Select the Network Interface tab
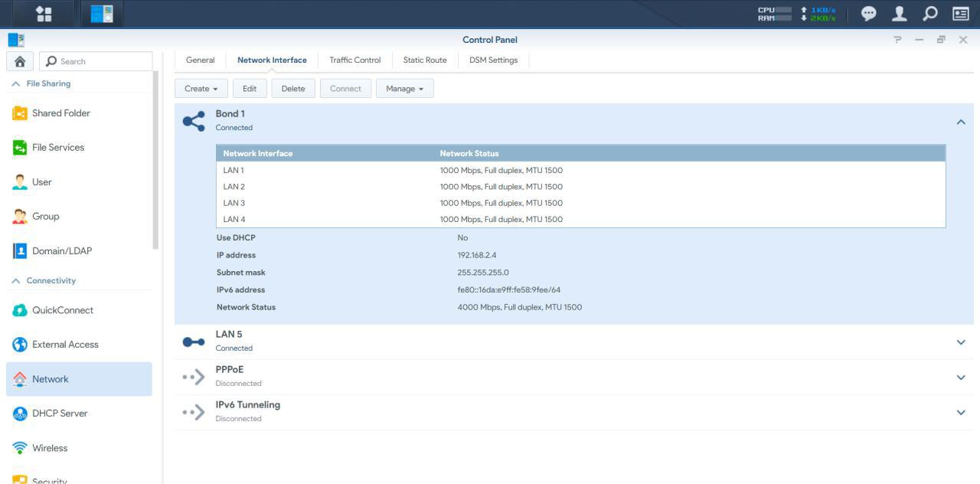 pyautogui.click(x=272, y=60)
